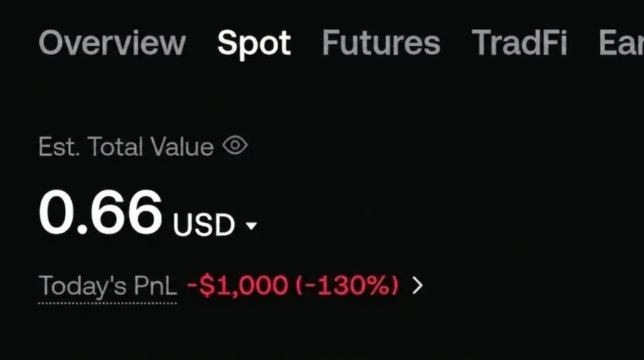This screenshot has width=644, height=360.
Task: Change the USD display currency
Action: tap(215, 224)
